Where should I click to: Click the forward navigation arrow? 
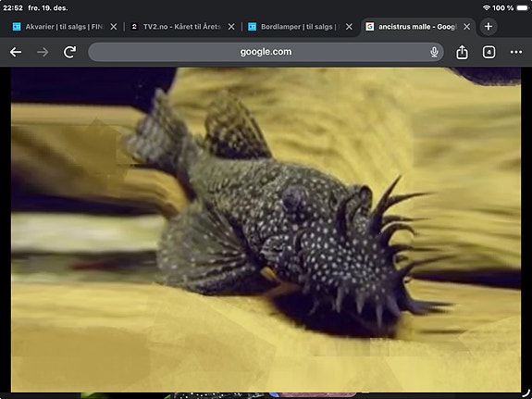pyautogui.click(x=43, y=52)
